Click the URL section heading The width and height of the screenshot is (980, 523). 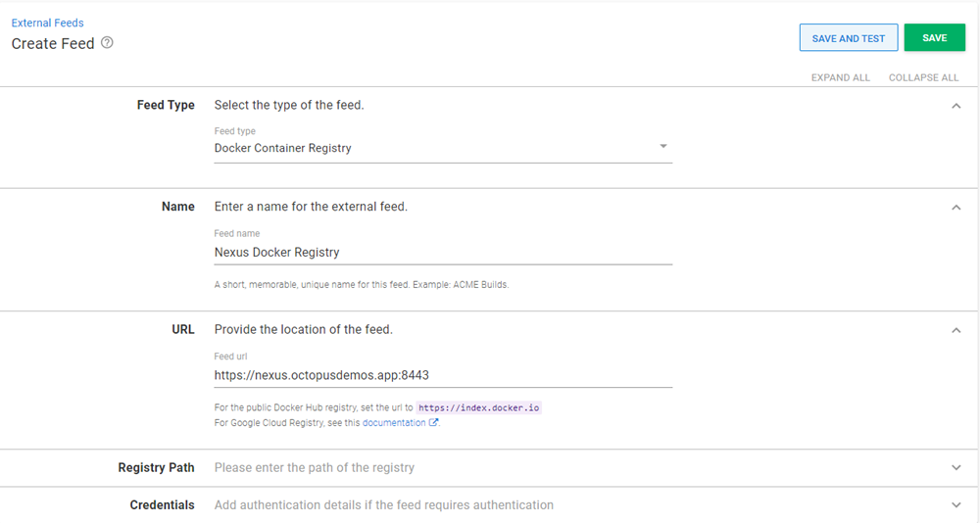pyautogui.click(x=183, y=329)
